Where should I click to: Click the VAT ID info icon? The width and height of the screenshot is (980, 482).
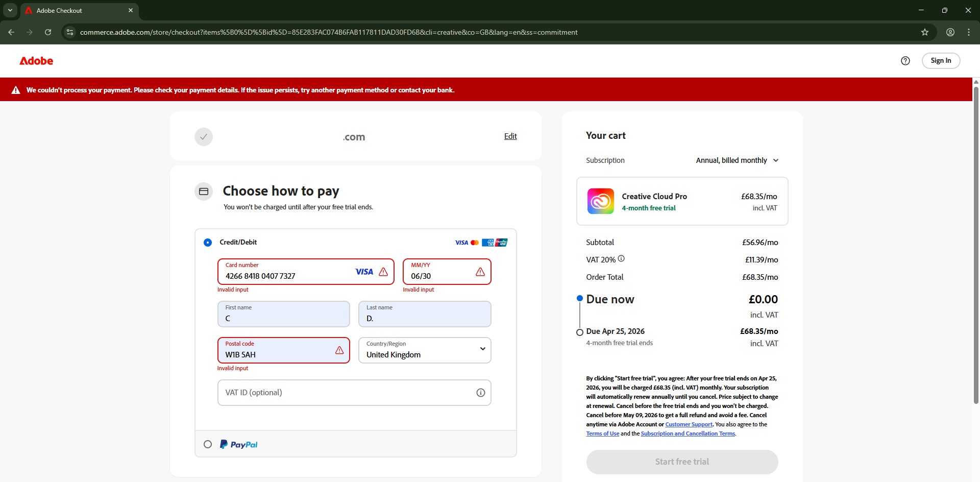click(x=480, y=393)
